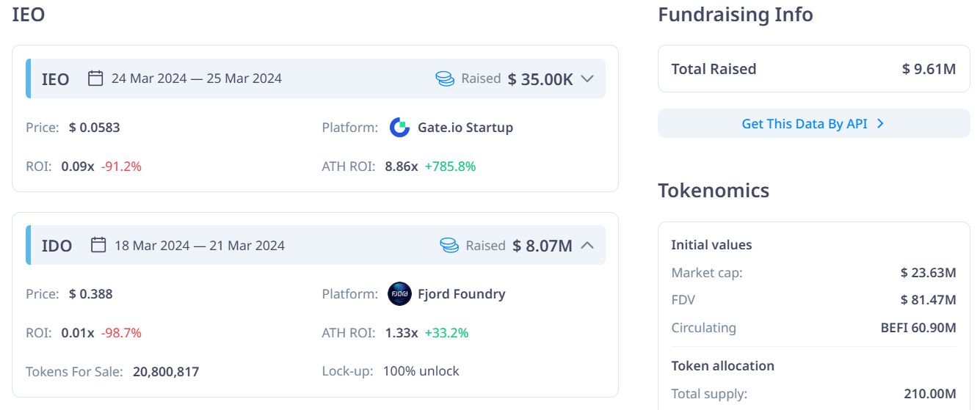Click the IEO calendar icon
Viewport: 980px width, 410px height.
[x=95, y=78]
